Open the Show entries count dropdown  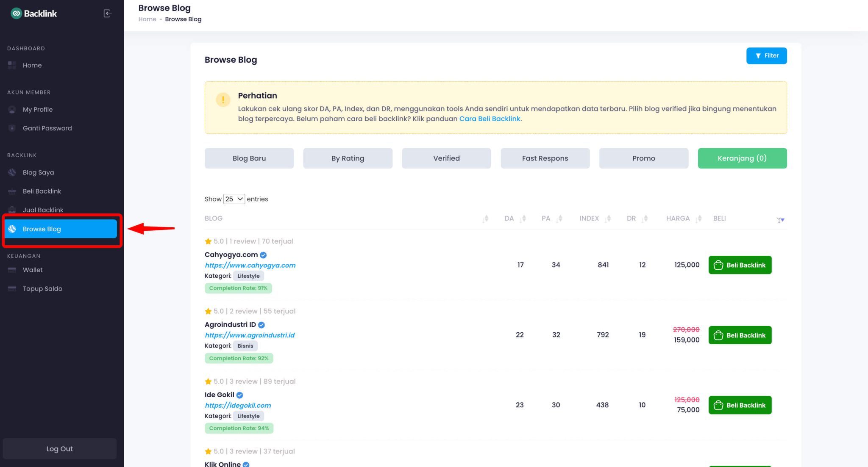click(234, 199)
